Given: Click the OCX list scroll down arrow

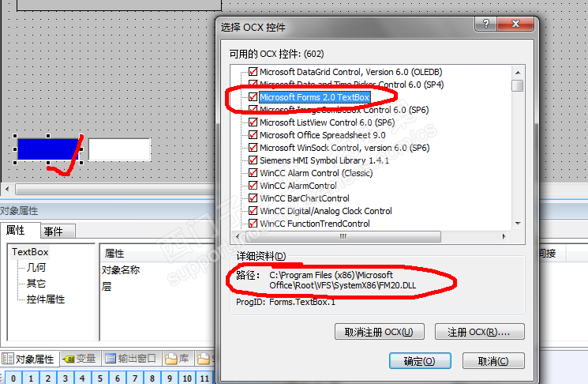Looking at the screenshot, I should (518, 224).
